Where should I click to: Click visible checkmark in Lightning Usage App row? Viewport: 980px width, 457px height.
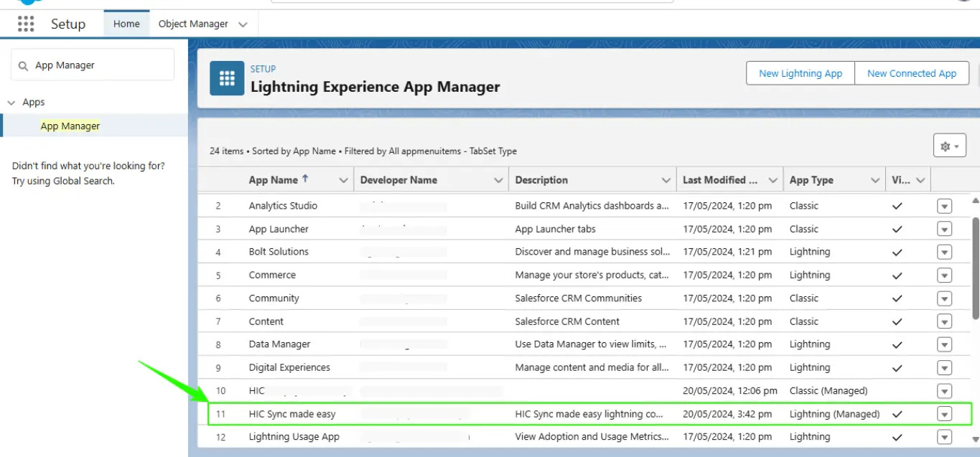(897, 437)
